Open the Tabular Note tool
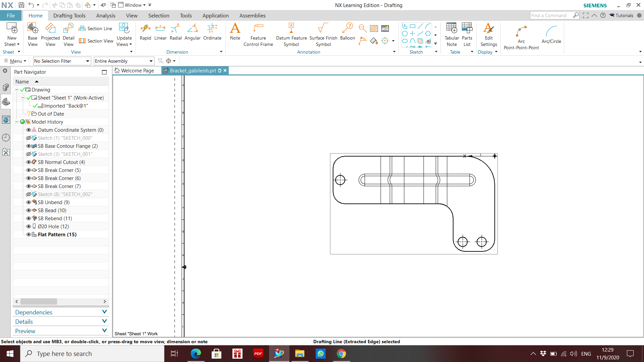Screen dimensions: 644x362 click(x=452, y=35)
